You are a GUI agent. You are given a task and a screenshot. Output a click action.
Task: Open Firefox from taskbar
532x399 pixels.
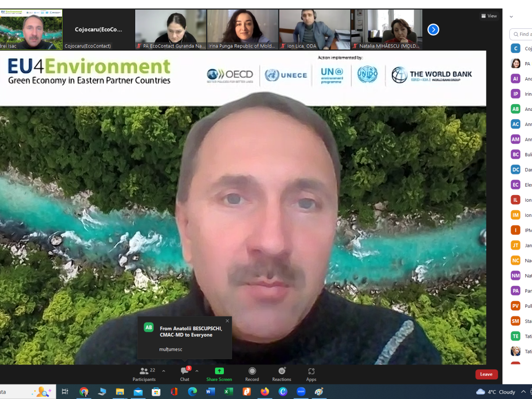tap(265, 392)
